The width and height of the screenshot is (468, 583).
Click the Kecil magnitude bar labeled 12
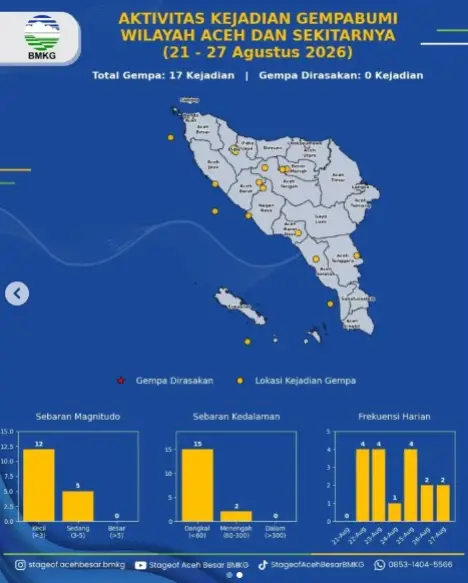(x=39, y=485)
